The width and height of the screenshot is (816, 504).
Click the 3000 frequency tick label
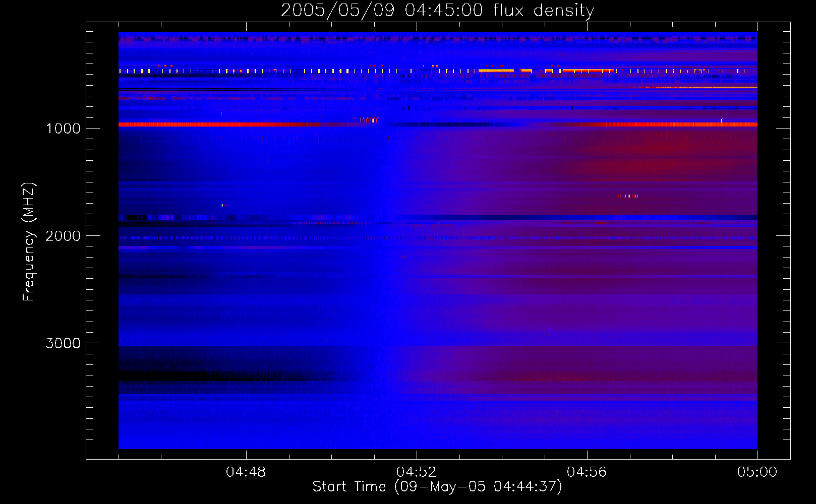[x=63, y=343]
